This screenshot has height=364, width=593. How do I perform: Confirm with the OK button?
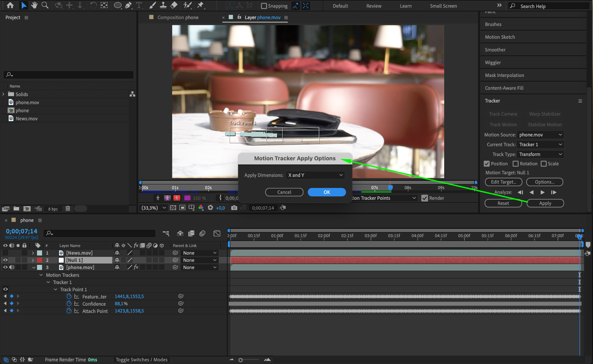coord(327,192)
